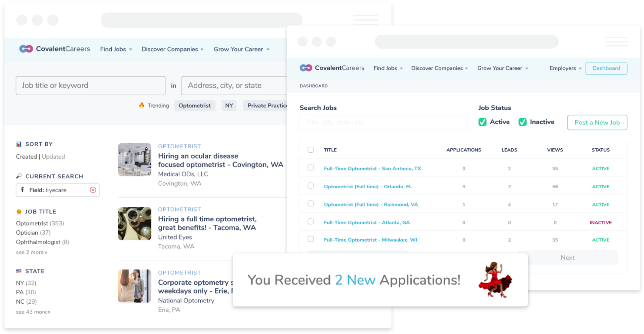
Task: Click the CovalentCareers logo in job search window
Action: tap(55, 49)
